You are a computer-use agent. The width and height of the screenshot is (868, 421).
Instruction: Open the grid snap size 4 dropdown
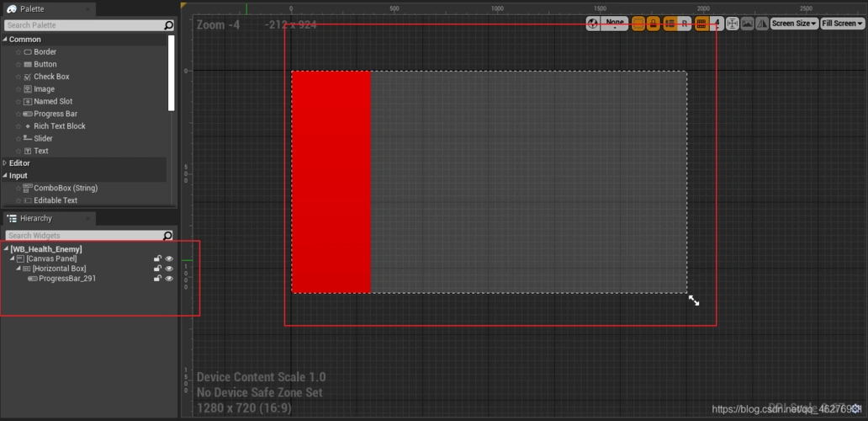(x=717, y=24)
